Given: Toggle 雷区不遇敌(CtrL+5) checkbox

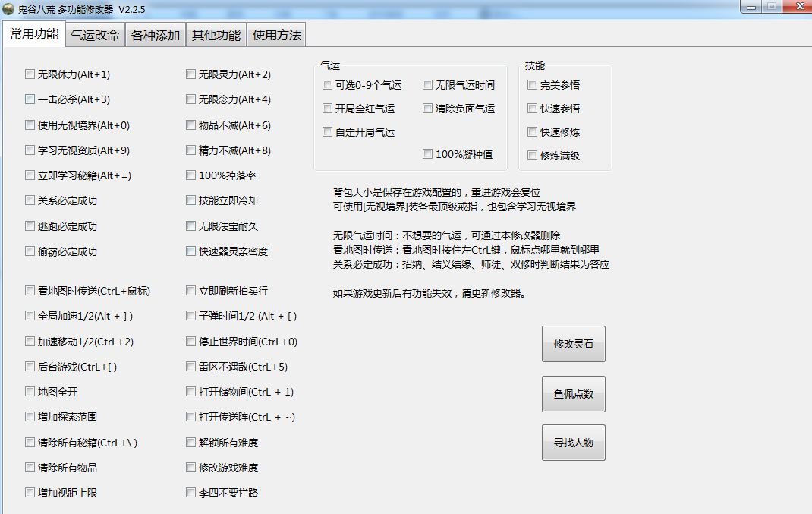Looking at the screenshot, I should pyautogui.click(x=191, y=366).
